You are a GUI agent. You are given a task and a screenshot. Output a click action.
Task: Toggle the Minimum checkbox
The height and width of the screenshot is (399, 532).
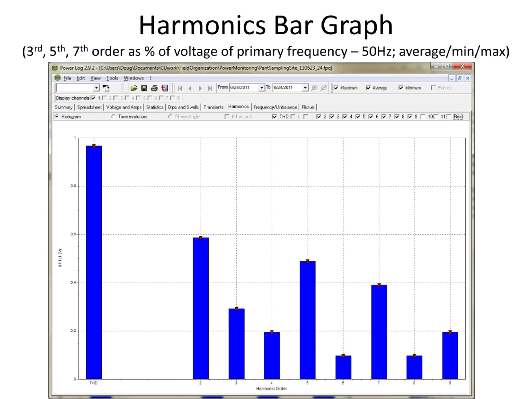coord(401,88)
